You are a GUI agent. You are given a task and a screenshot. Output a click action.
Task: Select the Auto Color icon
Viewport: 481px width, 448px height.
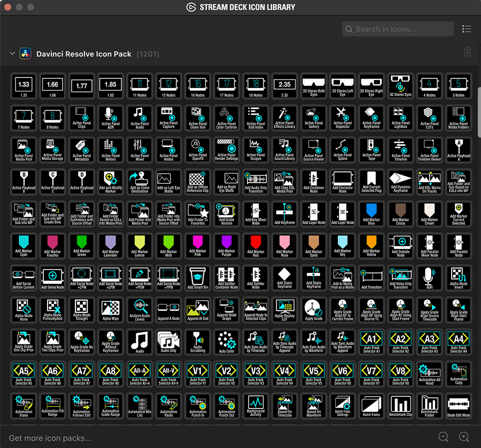click(x=227, y=342)
